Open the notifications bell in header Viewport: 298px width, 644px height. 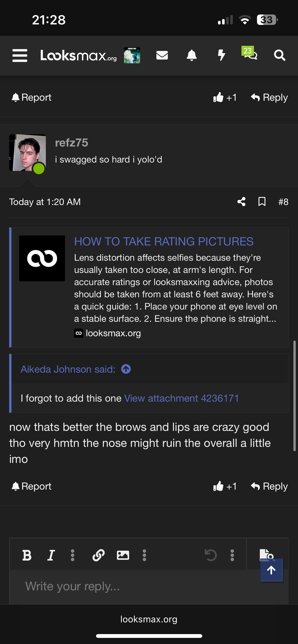pos(192,55)
